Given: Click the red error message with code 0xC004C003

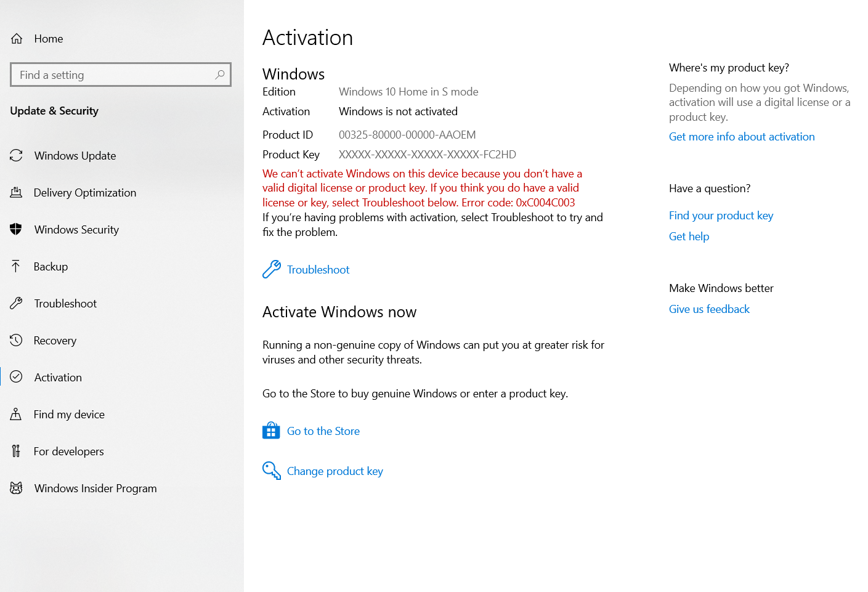Looking at the screenshot, I should [x=423, y=188].
